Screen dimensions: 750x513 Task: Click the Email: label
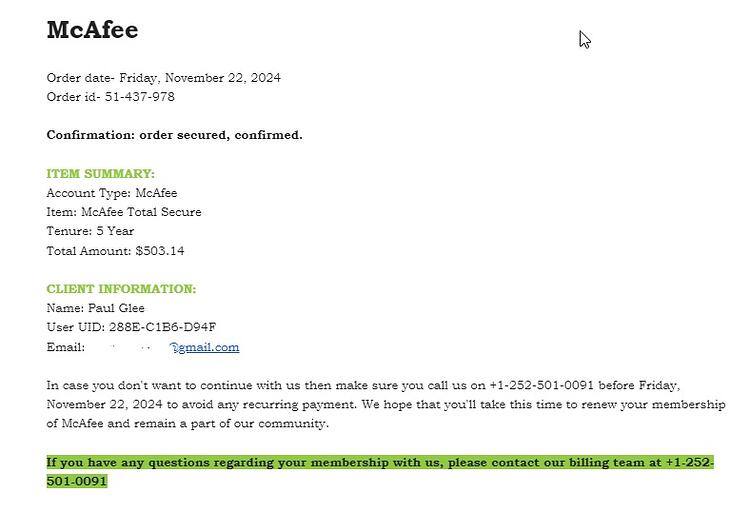coord(66,347)
